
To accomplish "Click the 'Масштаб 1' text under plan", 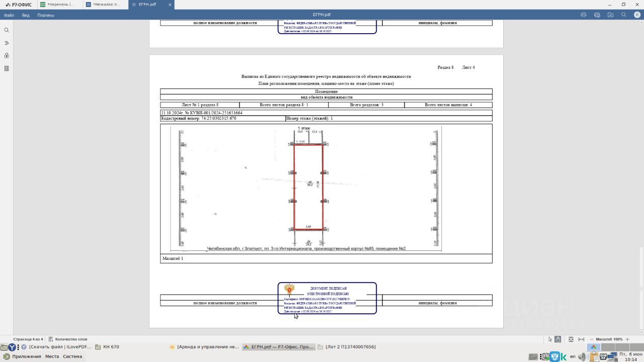I will pyautogui.click(x=173, y=258).
